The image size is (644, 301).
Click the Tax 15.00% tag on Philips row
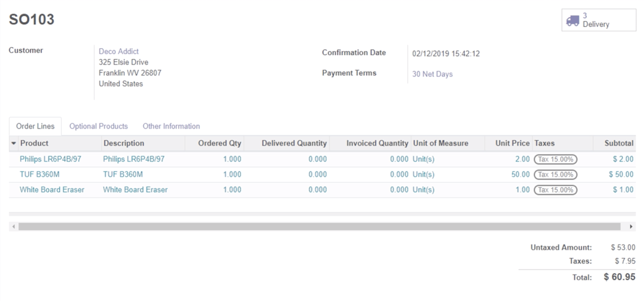(555, 159)
